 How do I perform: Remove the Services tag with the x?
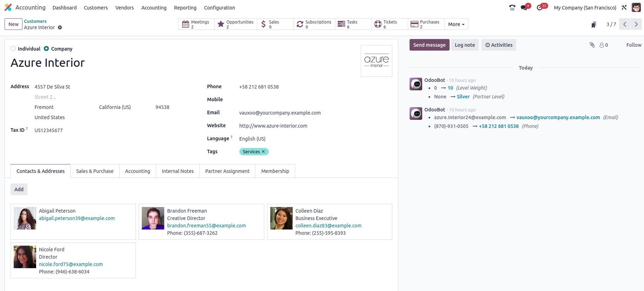pyautogui.click(x=263, y=152)
